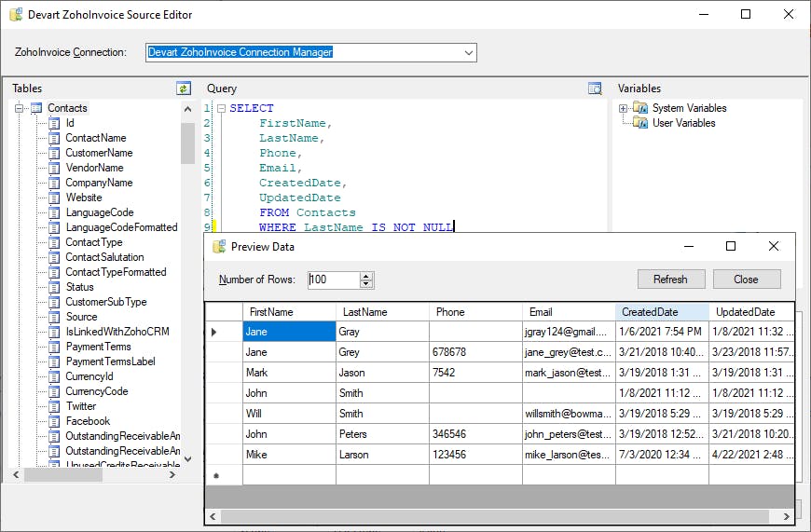Open the ZohoInvoice Connection dropdown

coord(469,53)
